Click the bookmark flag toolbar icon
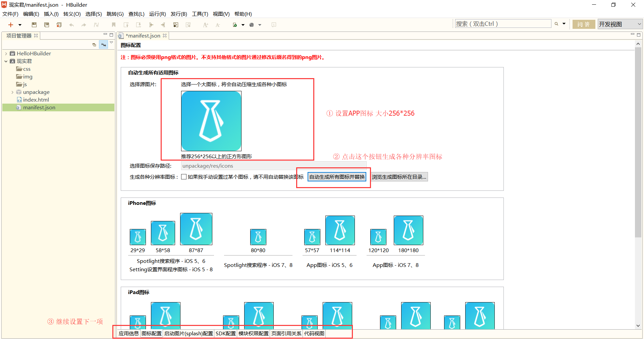 pos(114,25)
